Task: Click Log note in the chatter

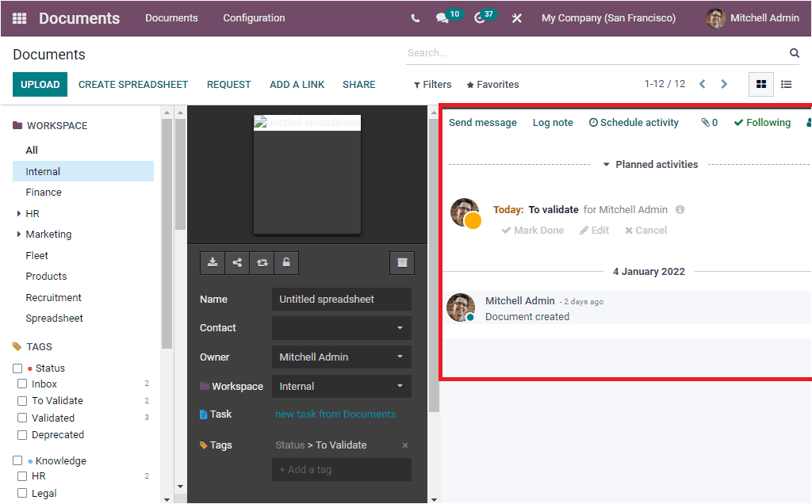Action: tap(553, 123)
